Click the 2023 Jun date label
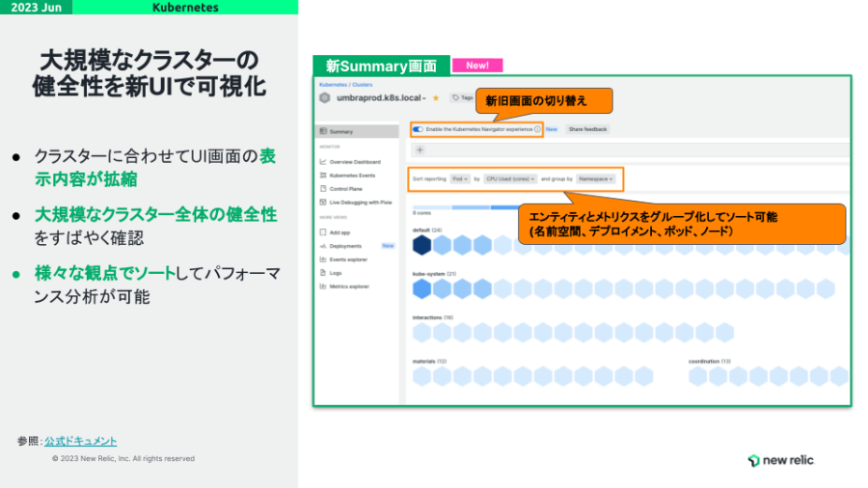This screenshot has width=868, height=488. [x=36, y=7]
